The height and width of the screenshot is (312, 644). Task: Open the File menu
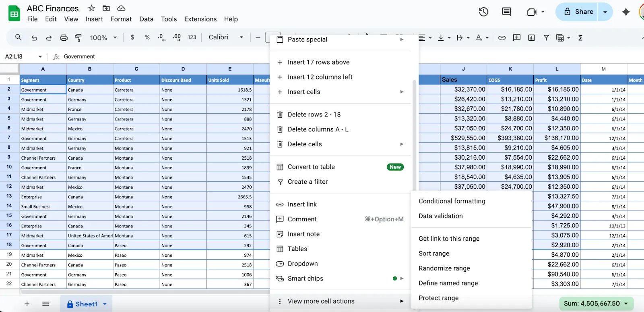tap(32, 19)
